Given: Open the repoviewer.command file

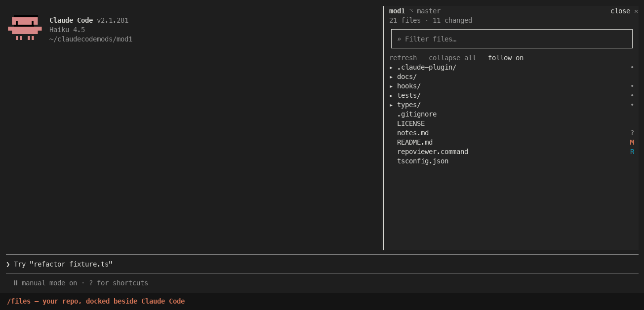Looking at the screenshot, I should (433, 152).
